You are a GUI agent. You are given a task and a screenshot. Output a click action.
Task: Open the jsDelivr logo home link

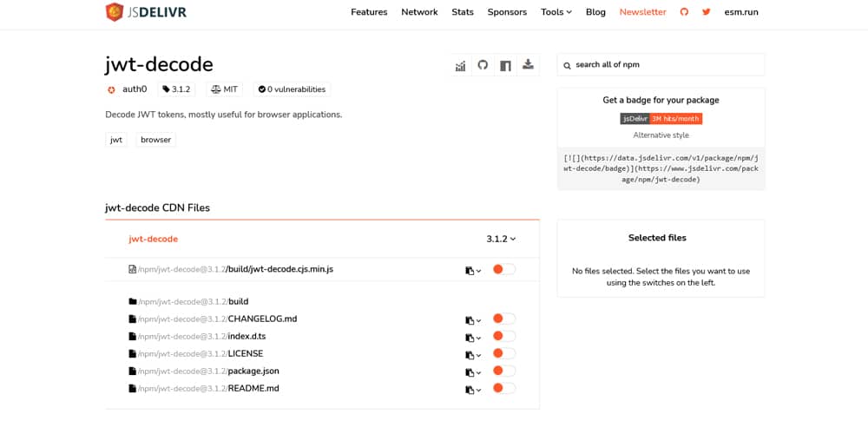click(146, 11)
